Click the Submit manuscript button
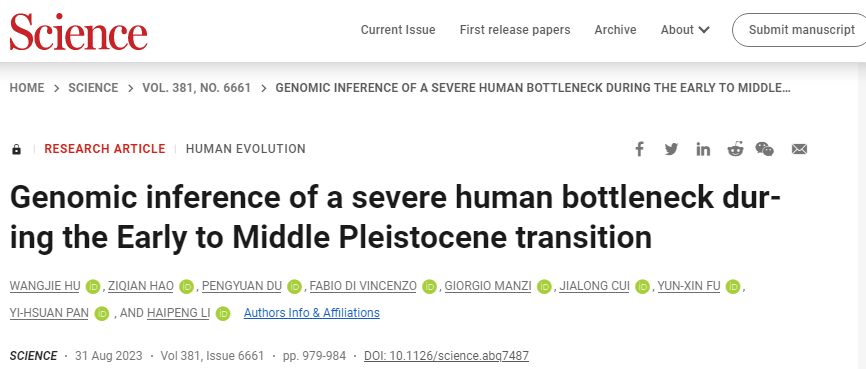 (x=801, y=30)
